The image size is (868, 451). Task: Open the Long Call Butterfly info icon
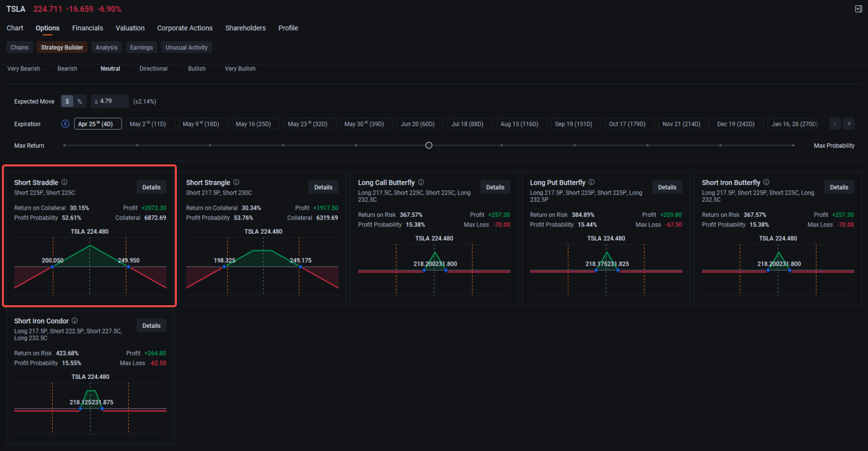(421, 182)
